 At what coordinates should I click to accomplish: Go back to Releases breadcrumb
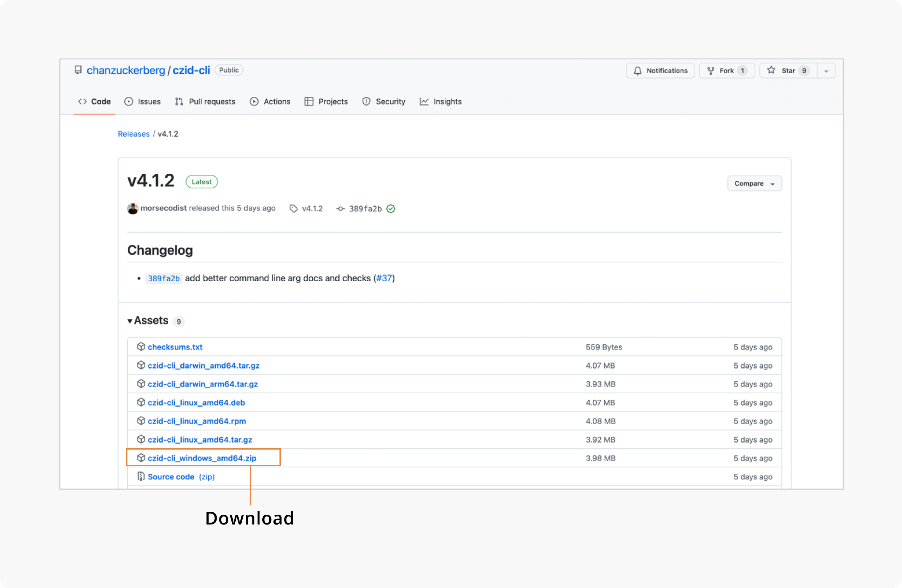[x=133, y=134]
